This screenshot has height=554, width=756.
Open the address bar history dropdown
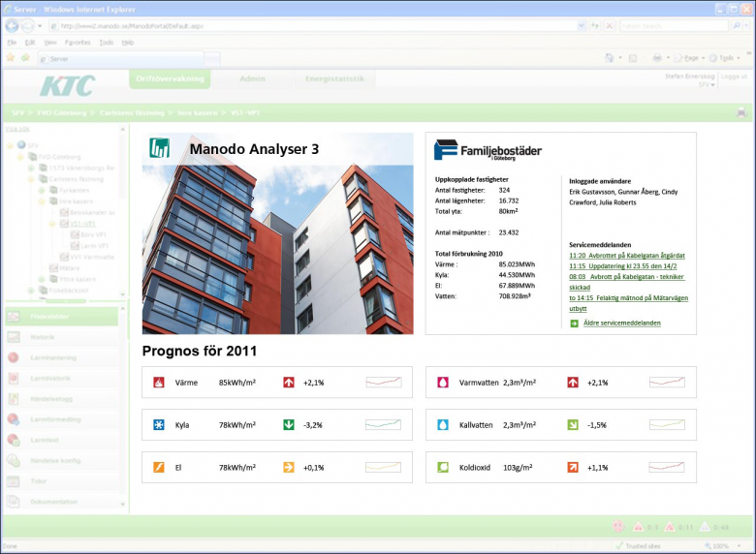pyautogui.click(x=582, y=26)
